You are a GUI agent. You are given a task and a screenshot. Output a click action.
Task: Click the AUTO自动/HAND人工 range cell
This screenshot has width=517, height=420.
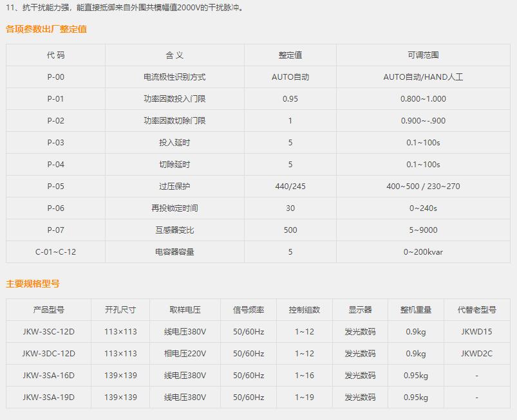coord(423,77)
